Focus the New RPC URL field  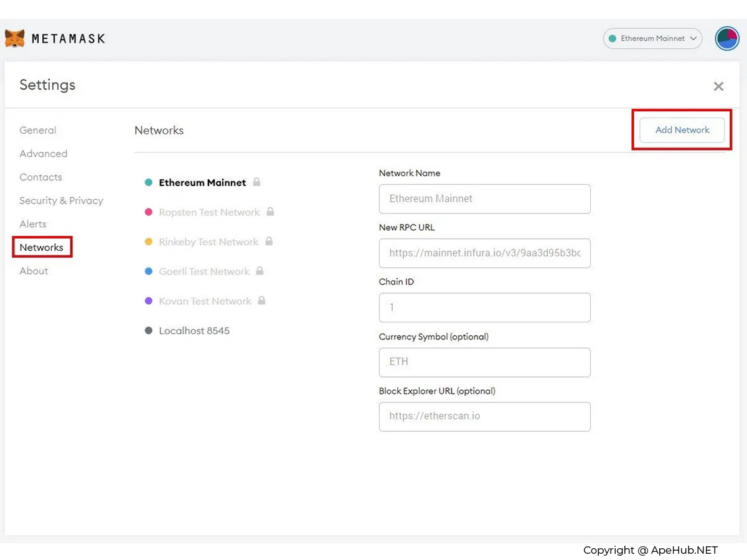tap(484, 253)
